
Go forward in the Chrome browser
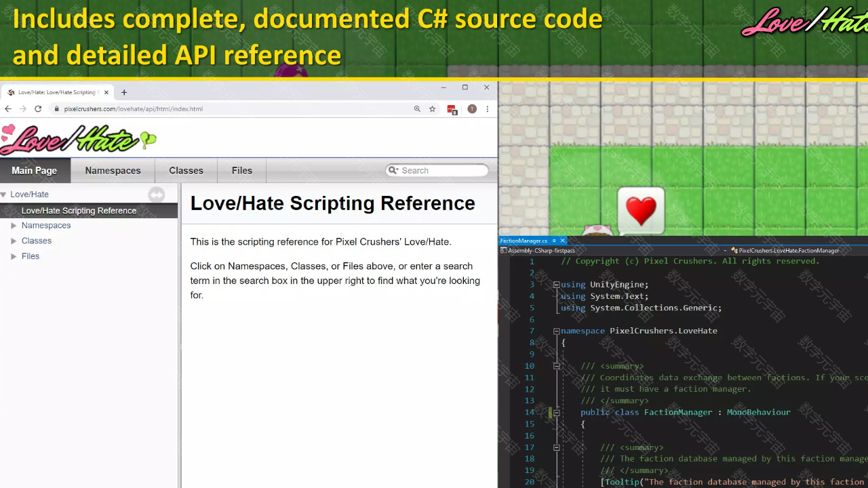(23, 108)
